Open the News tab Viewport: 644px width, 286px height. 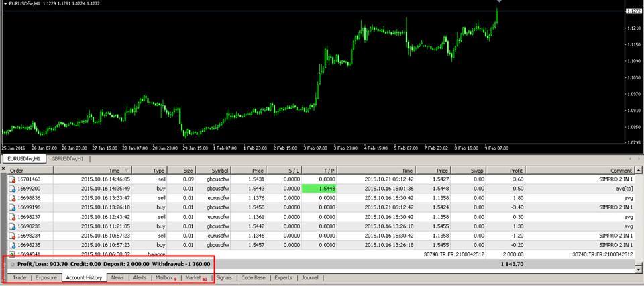click(117, 278)
